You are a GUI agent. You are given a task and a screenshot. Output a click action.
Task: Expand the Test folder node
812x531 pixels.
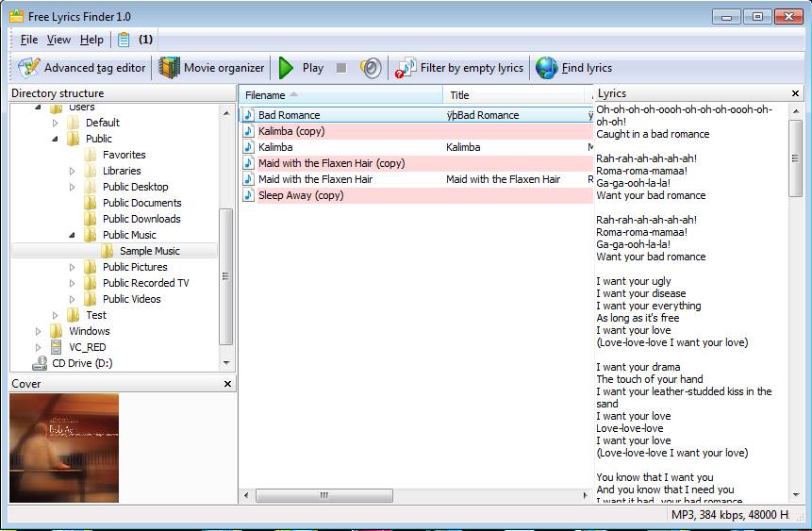tap(56, 315)
